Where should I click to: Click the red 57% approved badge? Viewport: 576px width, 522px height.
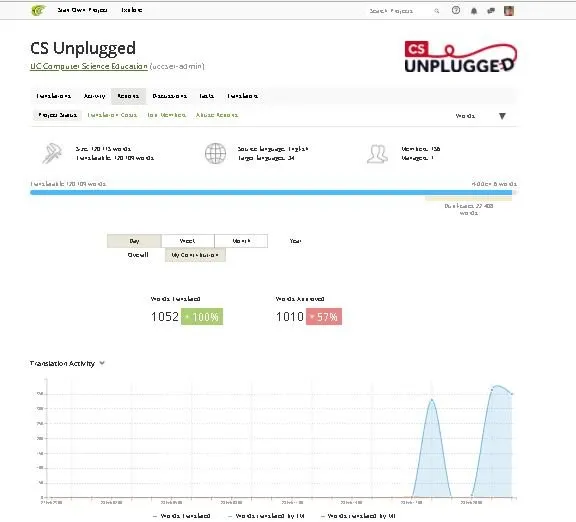(x=324, y=317)
